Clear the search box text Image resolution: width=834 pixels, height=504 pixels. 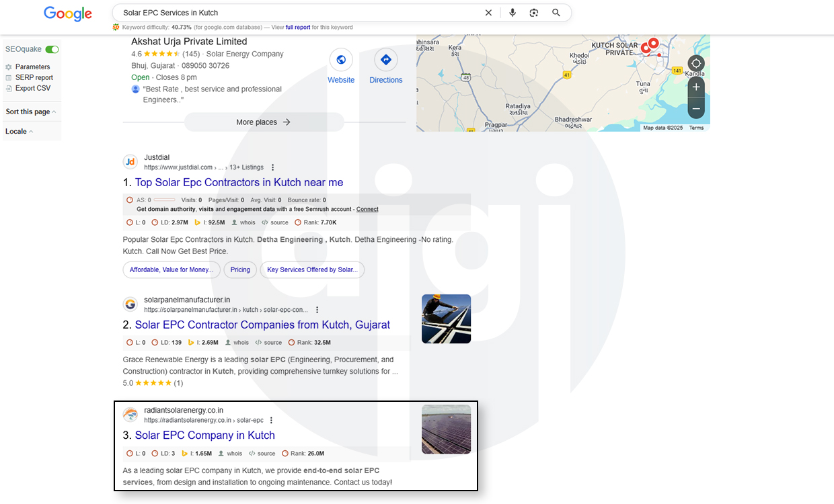488,13
